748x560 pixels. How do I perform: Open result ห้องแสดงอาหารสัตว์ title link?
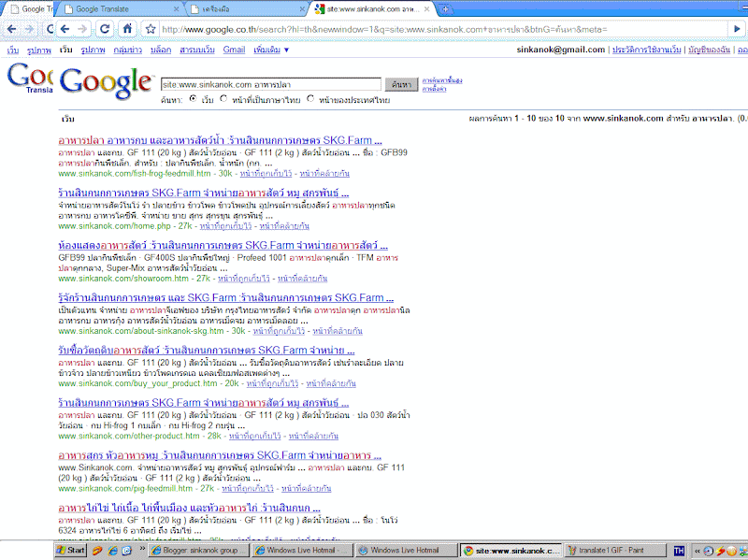pos(223,245)
